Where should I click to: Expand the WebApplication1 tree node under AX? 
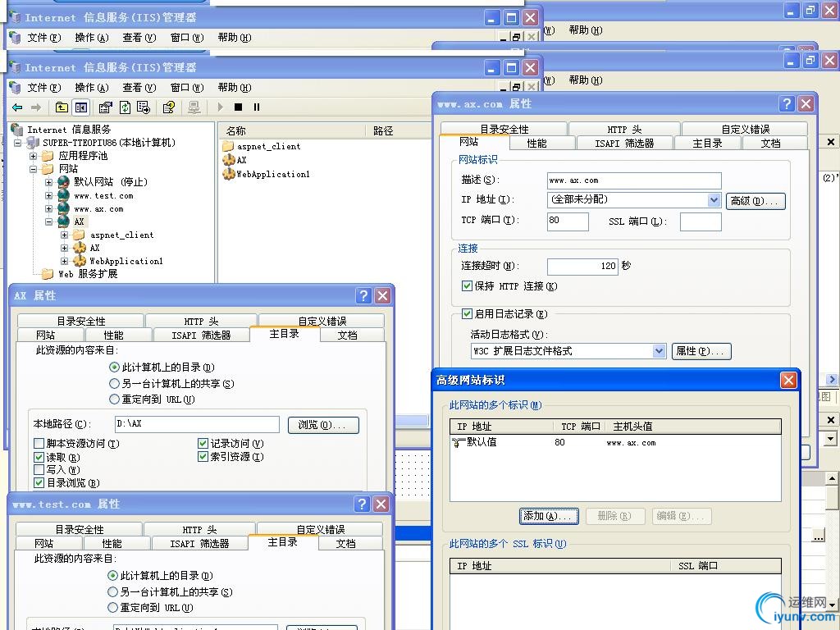tap(64, 262)
